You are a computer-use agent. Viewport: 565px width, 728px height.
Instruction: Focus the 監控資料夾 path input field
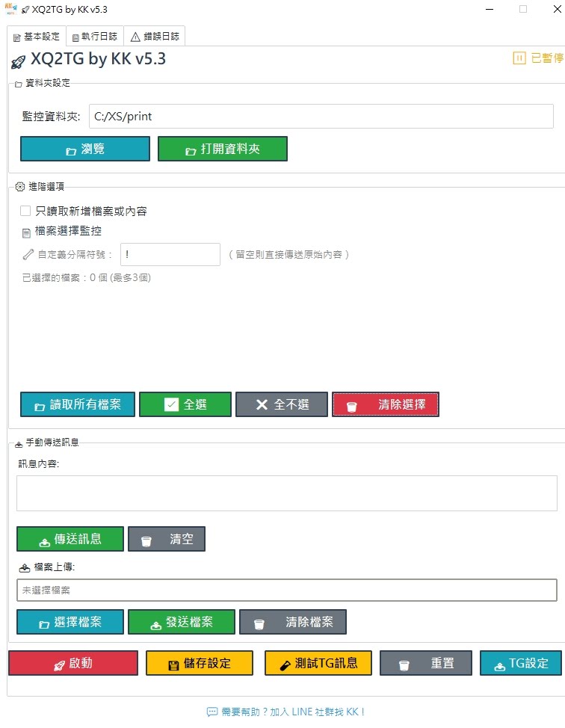tap(321, 117)
